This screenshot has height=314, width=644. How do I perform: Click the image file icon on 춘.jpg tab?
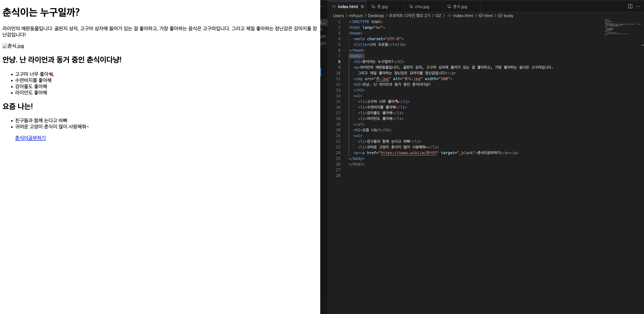click(x=373, y=6)
